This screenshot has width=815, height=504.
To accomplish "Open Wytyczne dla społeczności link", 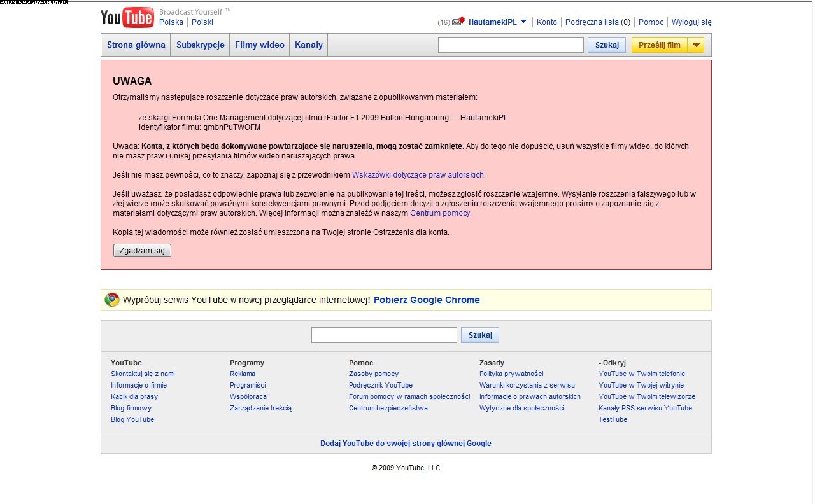I will point(522,408).
